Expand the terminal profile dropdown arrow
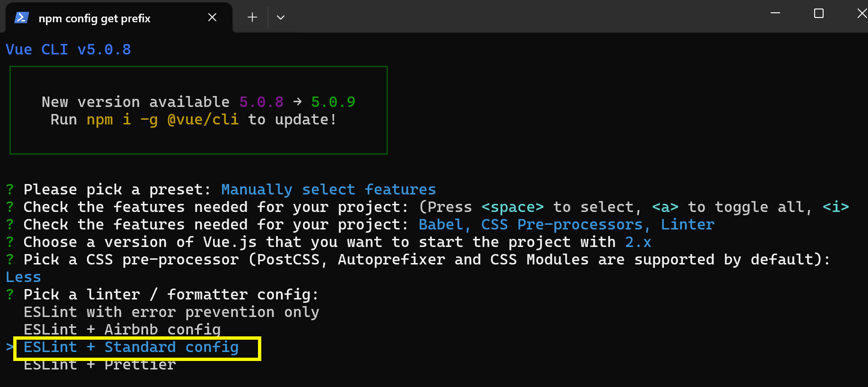The width and height of the screenshot is (868, 387). (x=281, y=18)
